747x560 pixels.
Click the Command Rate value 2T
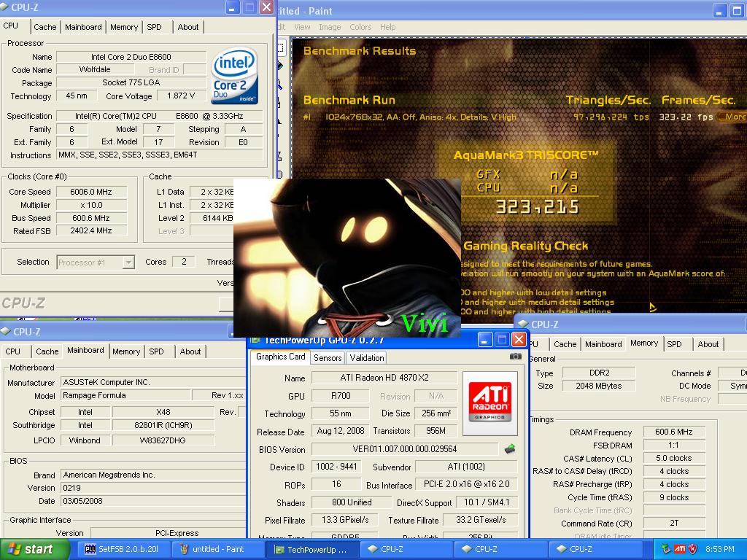coord(673,523)
